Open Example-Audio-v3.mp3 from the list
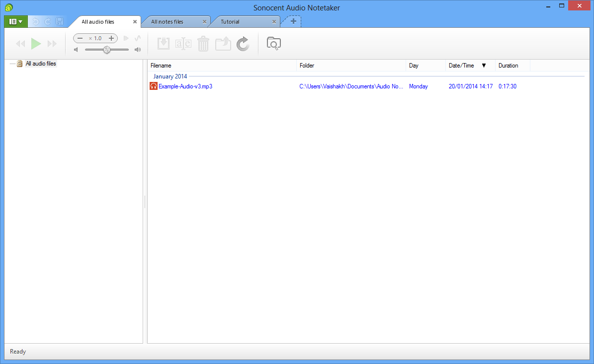 point(184,86)
